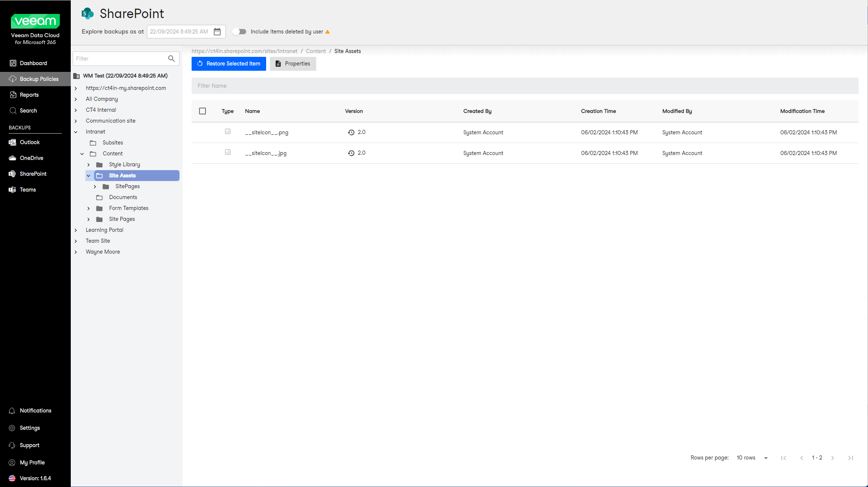868x487 pixels.
Task: Open the calendar date picker icon
Action: pos(217,32)
